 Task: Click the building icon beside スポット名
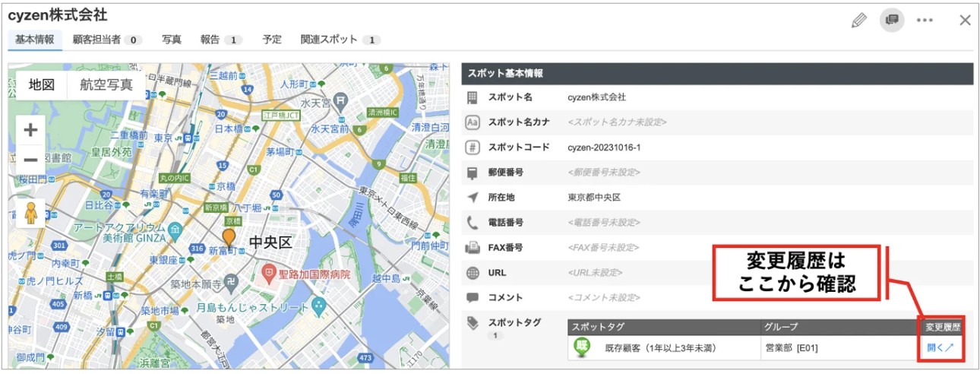pos(473,97)
